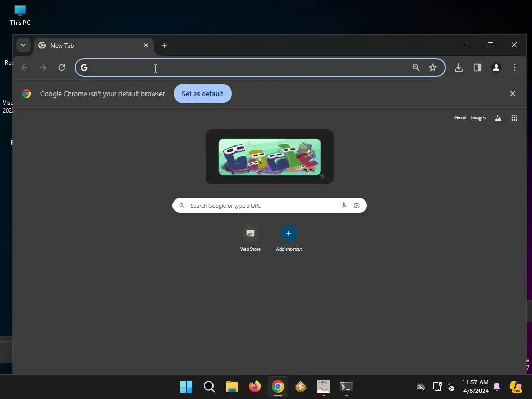The width and height of the screenshot is (532, 399).
Task: Open the terminal app in taskbar
Action: 347,387
